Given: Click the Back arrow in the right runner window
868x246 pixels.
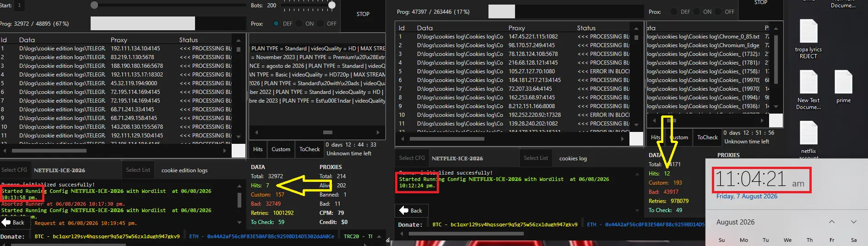Looking at the screenshot, I should tap(411, 210).
